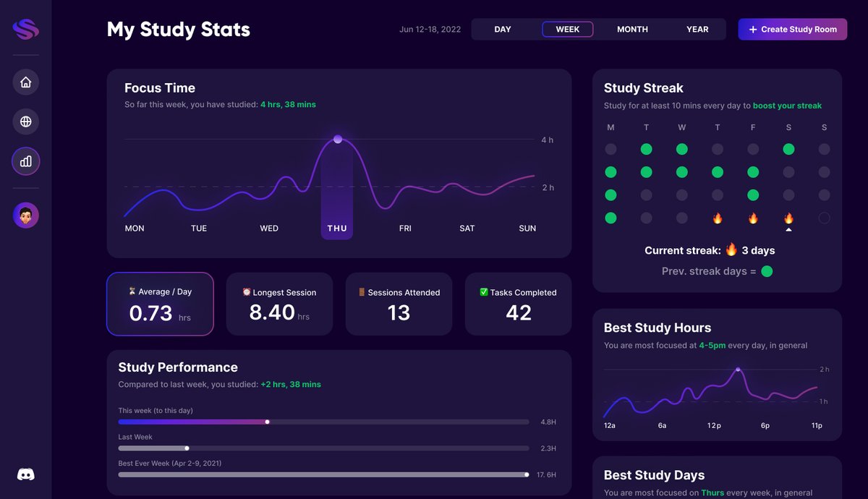Open your profile avatar in the sidebar
Image resolution: width=868 pixels, height=499 pixels.
[x=25, y=215]
